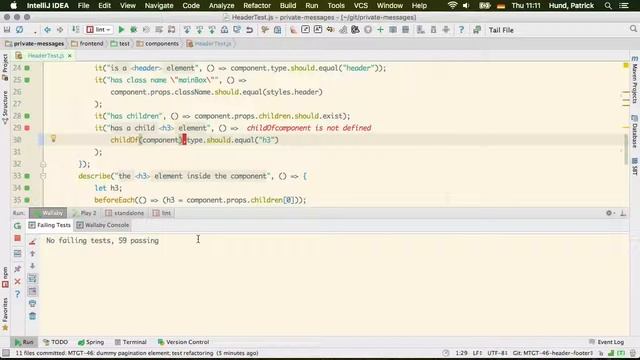Toggle soft-wrap in the console toolbar
Viewport: 640px width, 360px height.
pyautogui.click(x=33, y=279)
